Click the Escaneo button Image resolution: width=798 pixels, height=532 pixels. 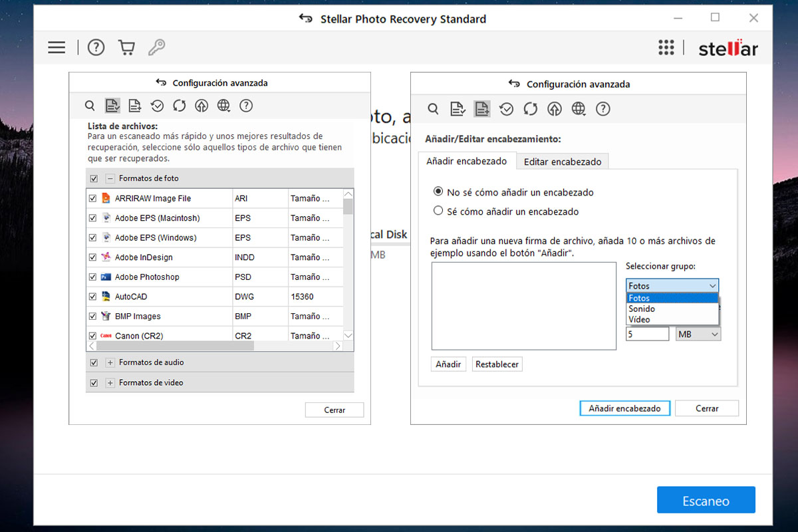[x=706, y=499]
